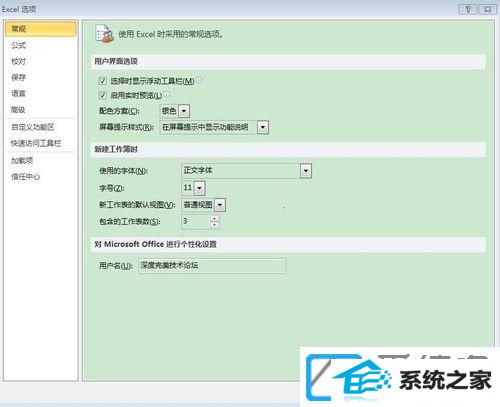
Task: Open the 高级 advanced options category
Action: point(19,110)
